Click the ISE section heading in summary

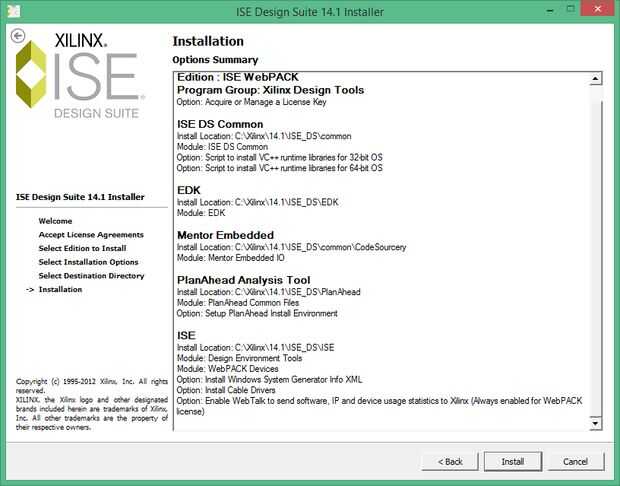(186, 336)
